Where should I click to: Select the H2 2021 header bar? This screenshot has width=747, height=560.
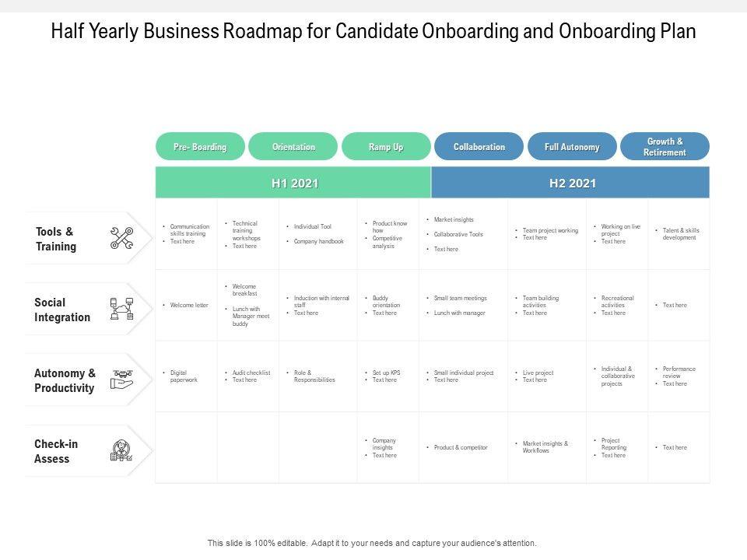pyautogui.click(x=572, y=184)
